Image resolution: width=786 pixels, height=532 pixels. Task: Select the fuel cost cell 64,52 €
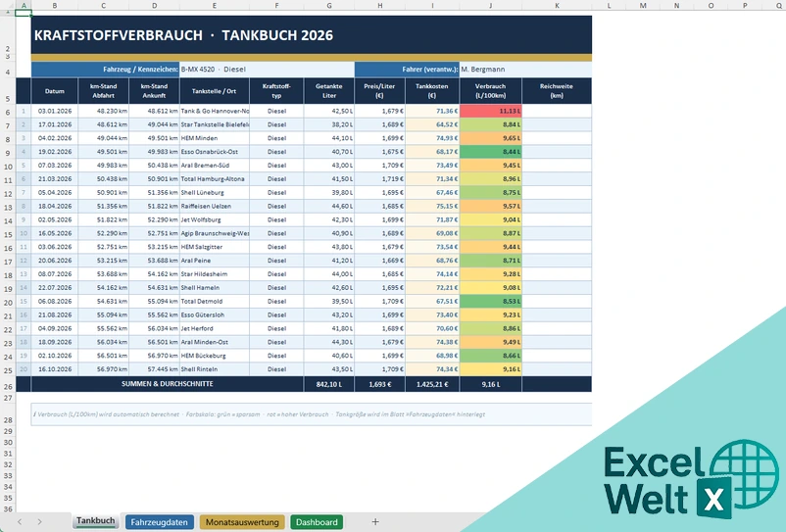(432, 124)
